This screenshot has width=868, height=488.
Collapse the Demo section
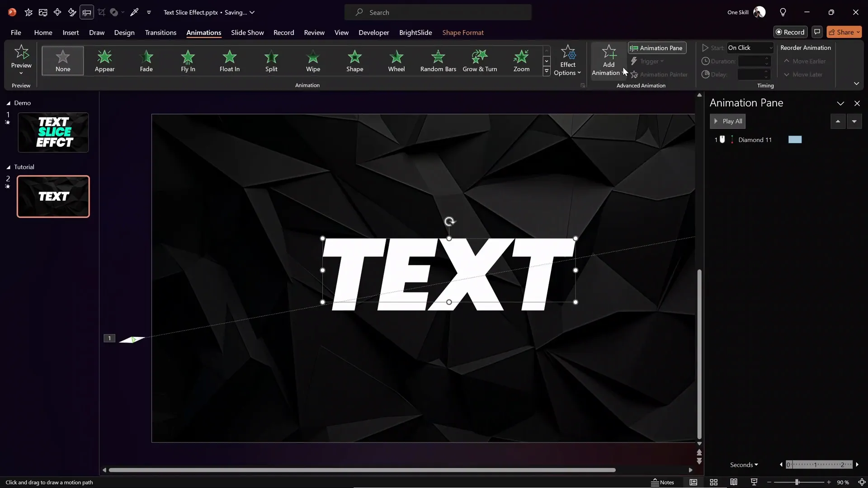tap(8, 103)
